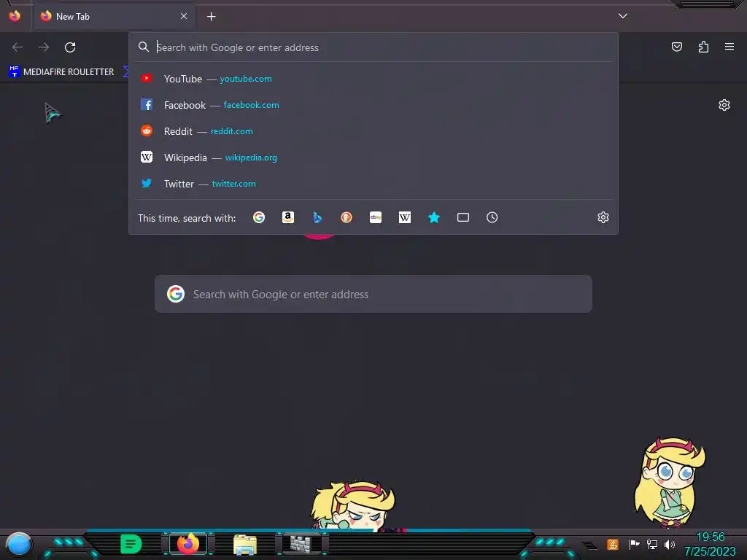This screenshot has height=560, width=747.
Task: Open search settings gear in dropdown
Action: (x=603, y=217)
